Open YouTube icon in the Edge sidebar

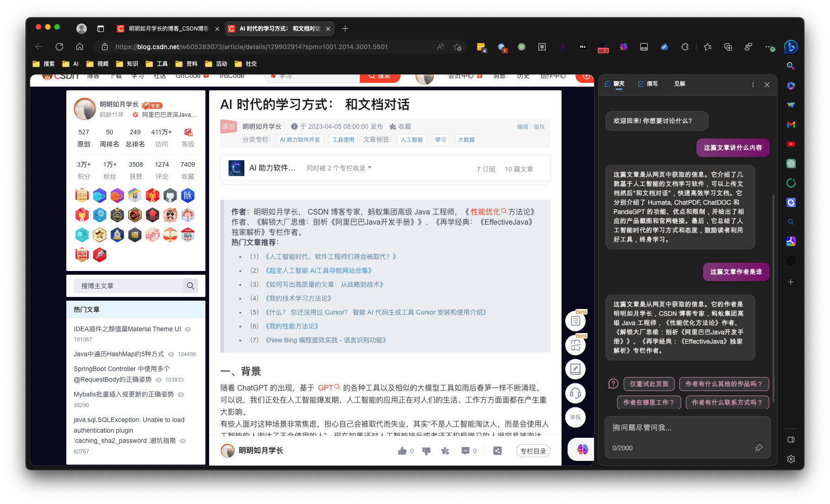791,144
